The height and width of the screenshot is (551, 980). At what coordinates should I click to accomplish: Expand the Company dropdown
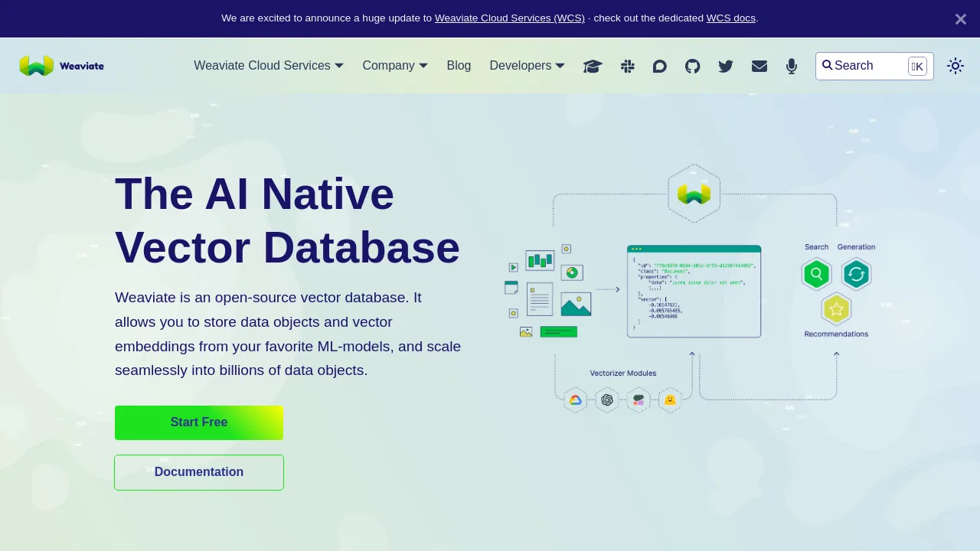tap(395, 66)
